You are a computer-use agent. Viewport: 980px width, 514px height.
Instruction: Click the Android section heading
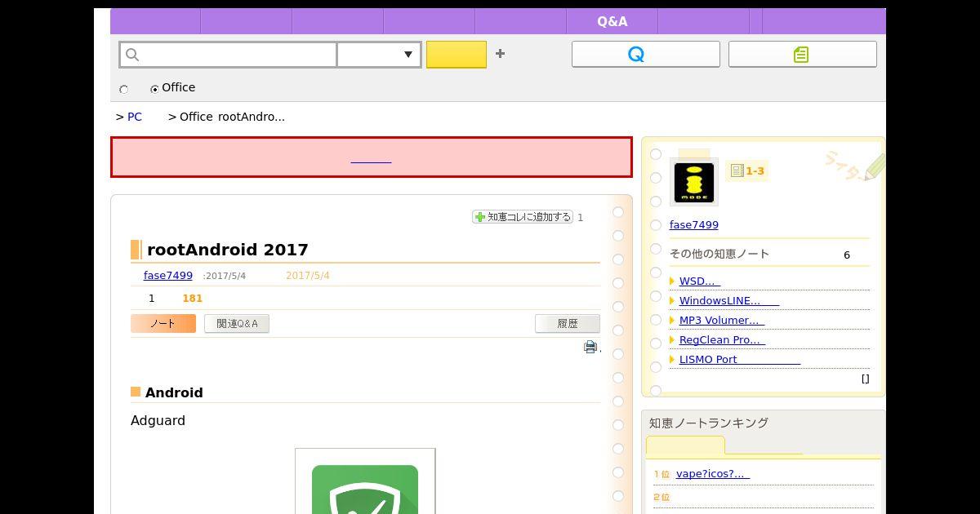click(x=174, y=392)
